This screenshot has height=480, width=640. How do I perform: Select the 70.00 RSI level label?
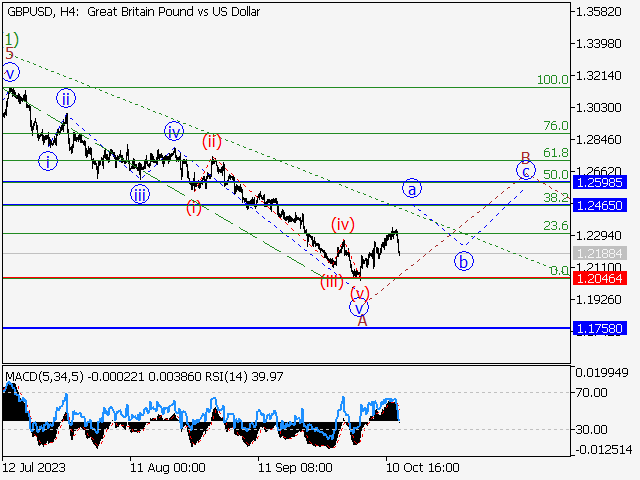click(x=591, y=393)
